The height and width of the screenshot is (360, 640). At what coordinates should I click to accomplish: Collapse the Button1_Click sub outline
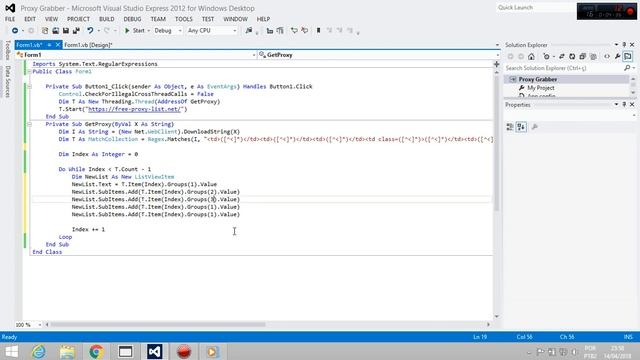(x=29, y=87)
